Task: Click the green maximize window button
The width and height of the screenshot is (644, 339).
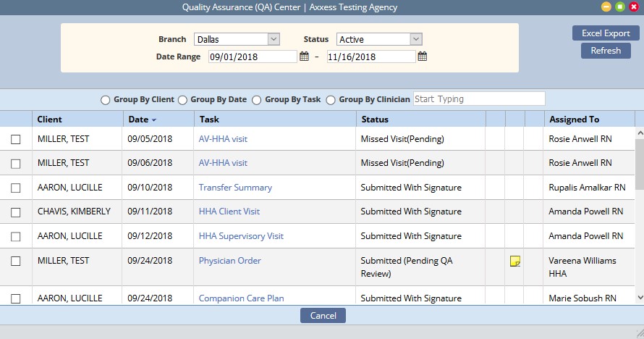Action: click(620, 7)
